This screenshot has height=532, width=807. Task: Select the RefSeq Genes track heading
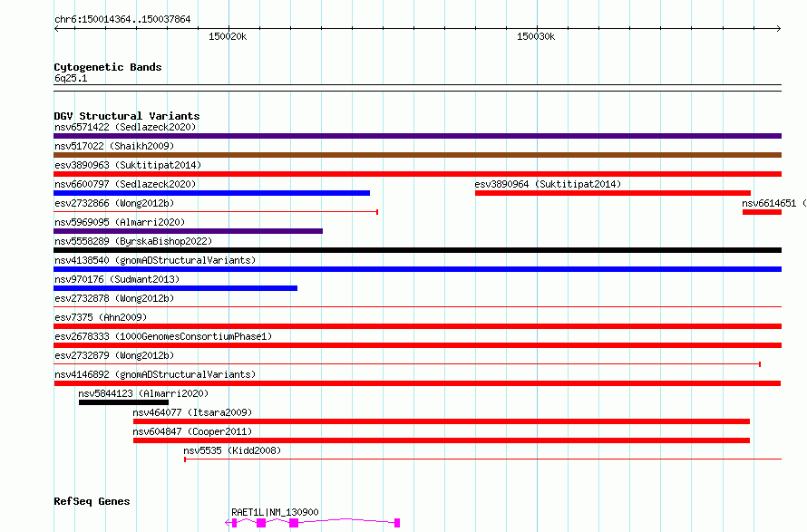pos(92,501)
